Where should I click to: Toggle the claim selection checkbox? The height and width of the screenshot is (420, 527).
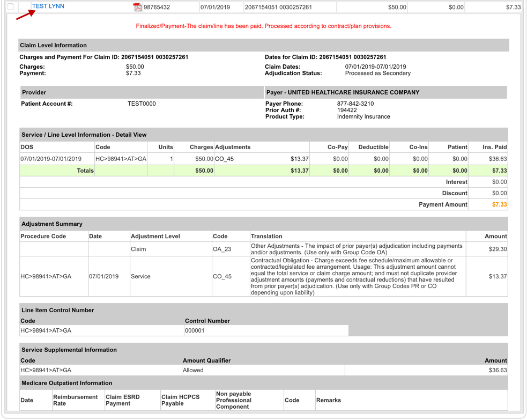[11, 6]
